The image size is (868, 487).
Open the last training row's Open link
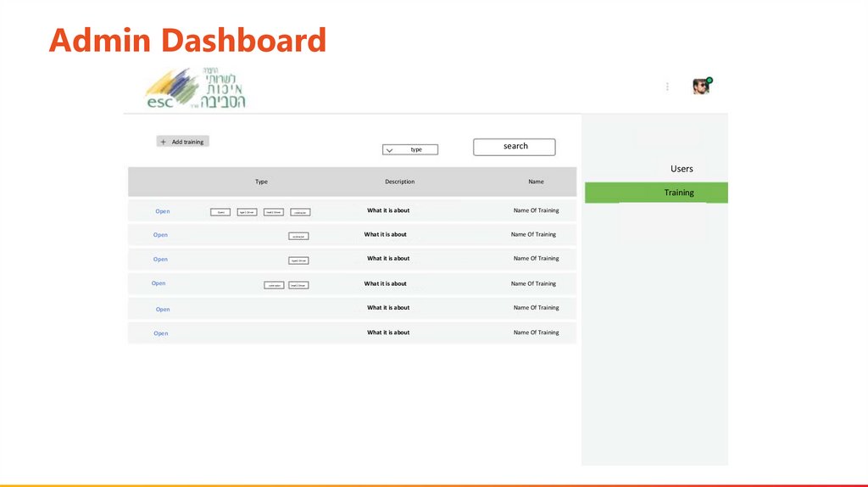click(x=160, y=333)
